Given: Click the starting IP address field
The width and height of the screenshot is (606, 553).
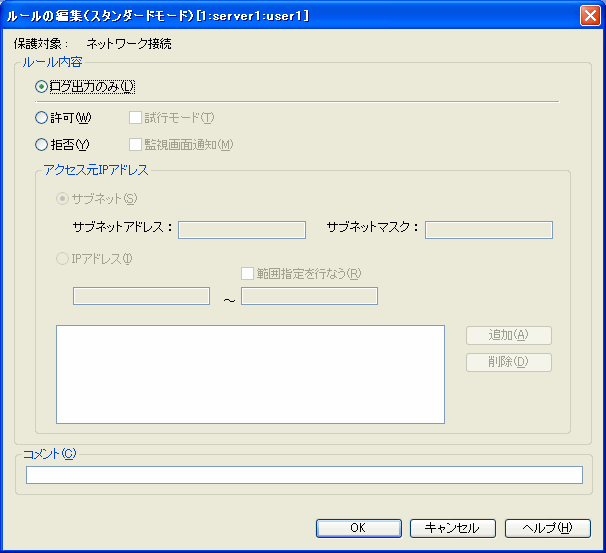Looking at the screenshot, I should pyautogui.click(x=141, y=296).
